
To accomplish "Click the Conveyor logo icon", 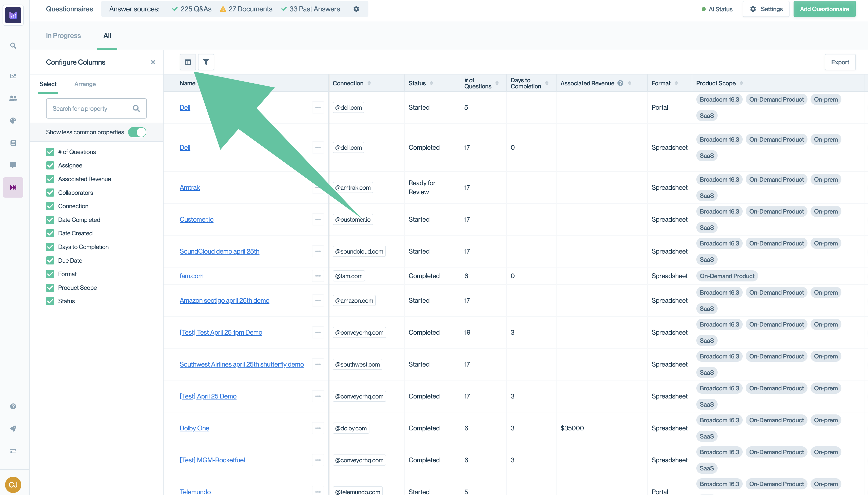I will pyautogui.click(x=13, y=15).
